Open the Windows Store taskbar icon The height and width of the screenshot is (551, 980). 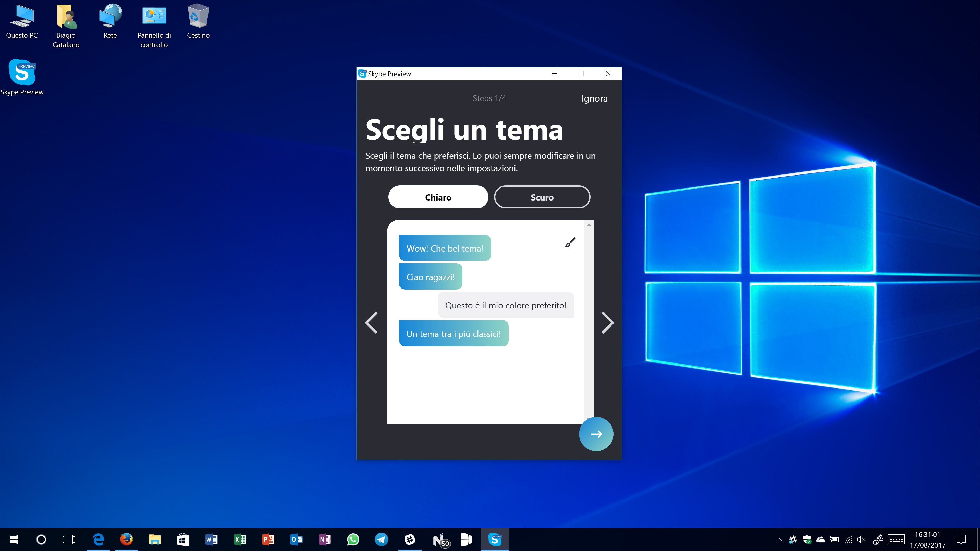[x=183, y=539]
